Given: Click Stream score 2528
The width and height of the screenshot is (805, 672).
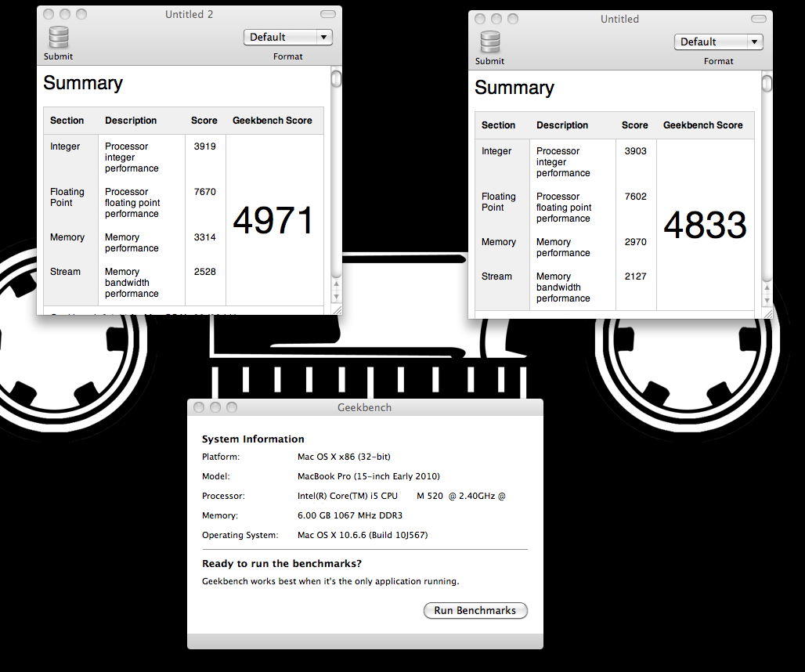Looking at the screenshot, I should [205, 272].
